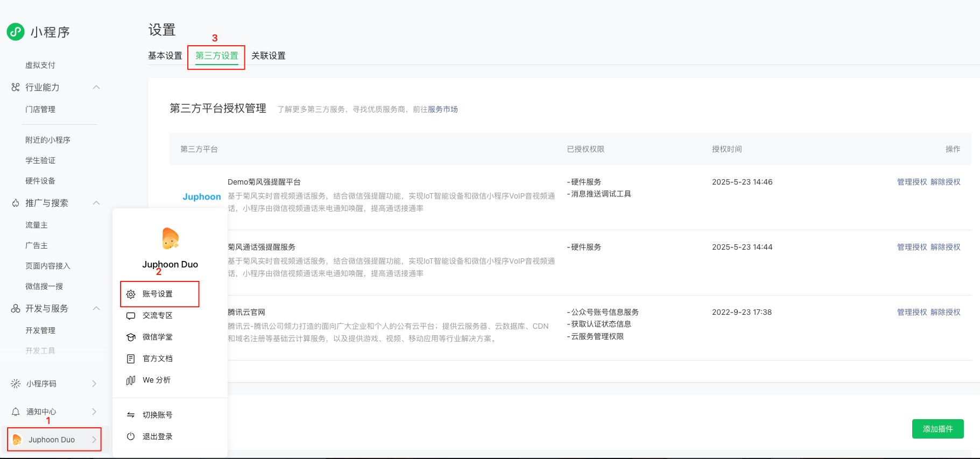Click 解除授权 for Demo菊风强提醒平台
980x459 pixels.
pos(946,182)
